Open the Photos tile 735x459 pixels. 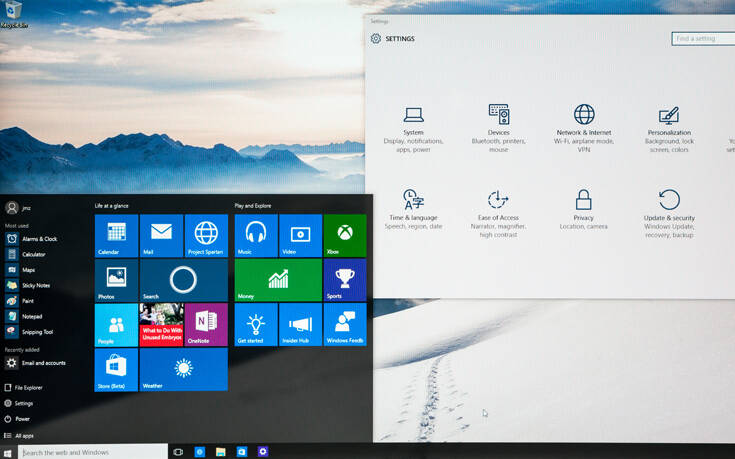click(x=116, y=280)
